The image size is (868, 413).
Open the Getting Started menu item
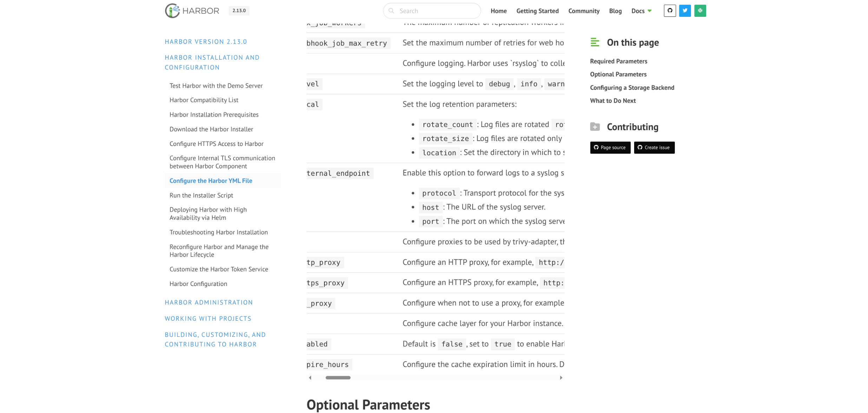(537, 11)
